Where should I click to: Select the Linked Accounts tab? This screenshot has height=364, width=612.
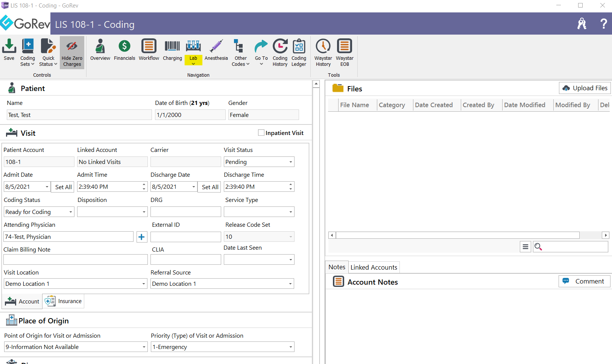374,267
